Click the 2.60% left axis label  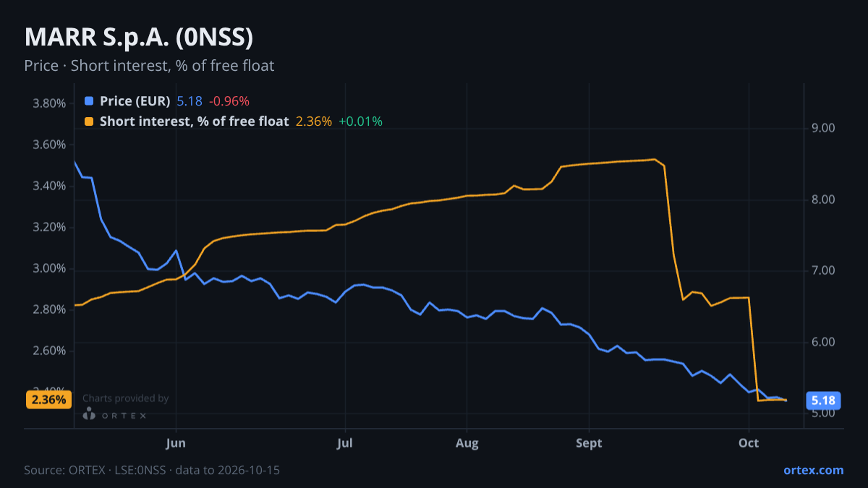pyautogui.click(x=49, y=351)
